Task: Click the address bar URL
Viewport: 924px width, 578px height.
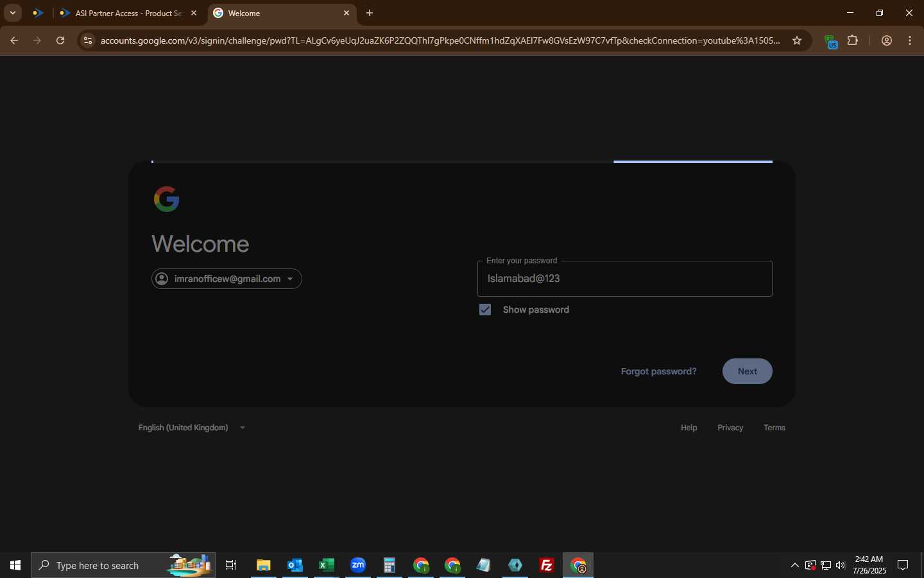Action: click(440, 40)
